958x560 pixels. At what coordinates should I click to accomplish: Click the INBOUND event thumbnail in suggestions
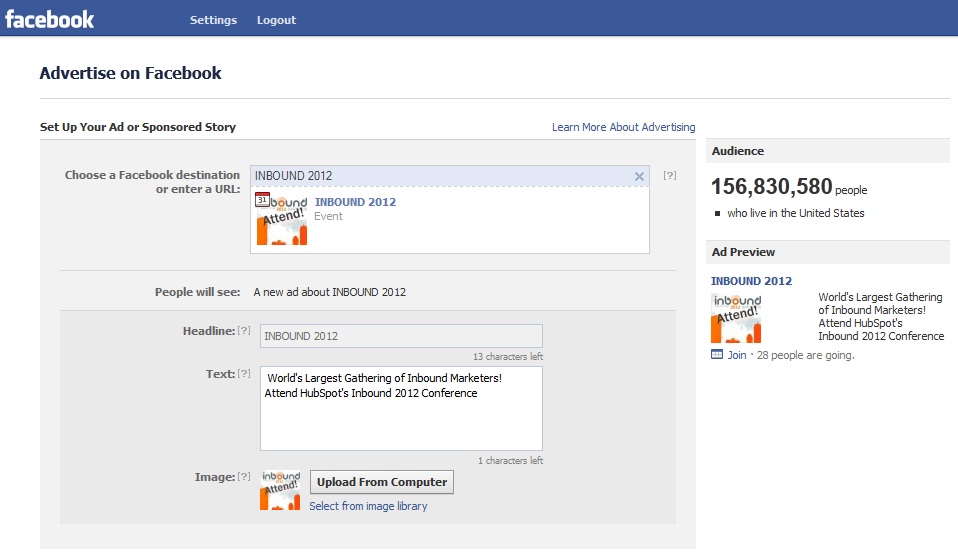[x=282, y=219]
